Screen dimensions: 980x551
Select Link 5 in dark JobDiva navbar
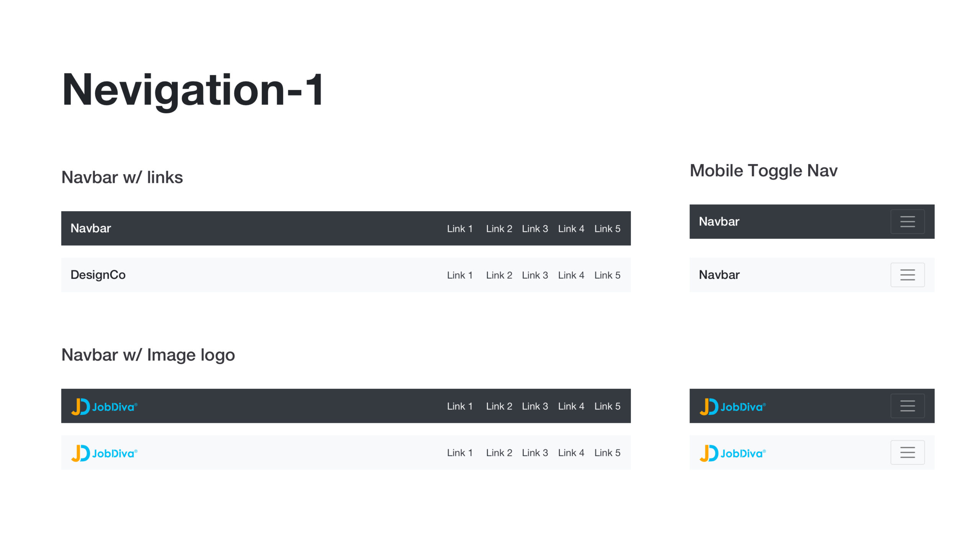pos(607,406)
